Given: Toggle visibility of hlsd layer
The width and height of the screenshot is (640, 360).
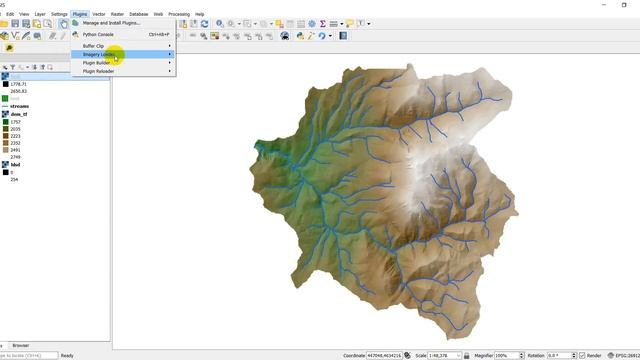Looking at the screenshot, I should [5, 164].
